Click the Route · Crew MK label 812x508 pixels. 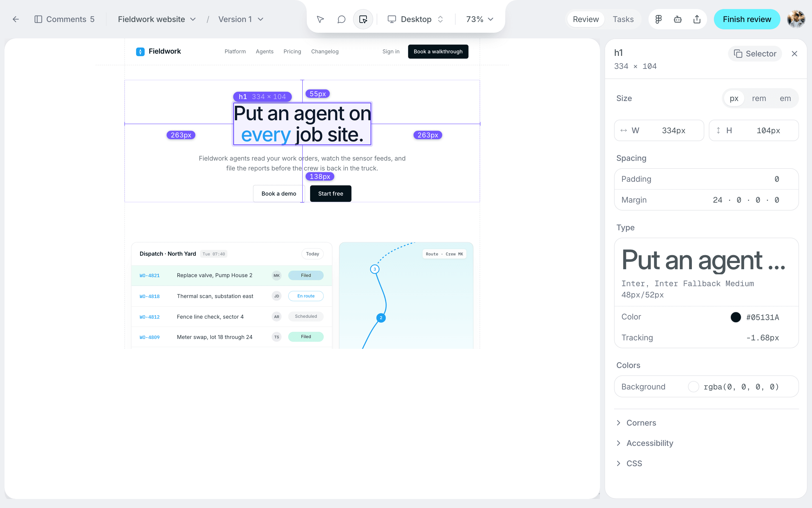click(x=444, y=254)
